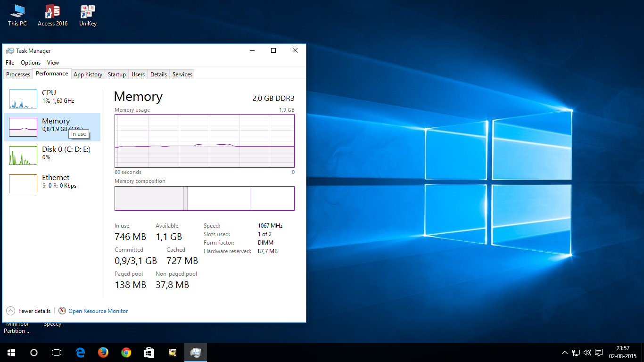Switch to the Startup tab
This screenshot has width=644, height=362.
117,74
